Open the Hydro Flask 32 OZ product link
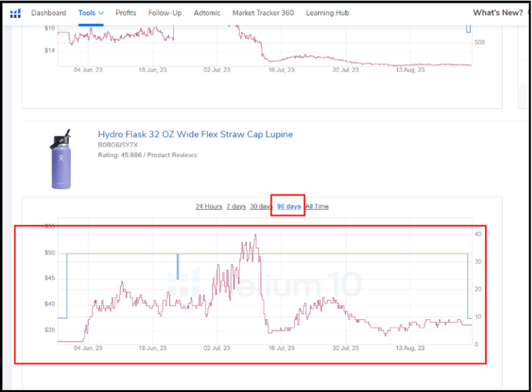Screen dimensions: 532x392 point(195,135)
